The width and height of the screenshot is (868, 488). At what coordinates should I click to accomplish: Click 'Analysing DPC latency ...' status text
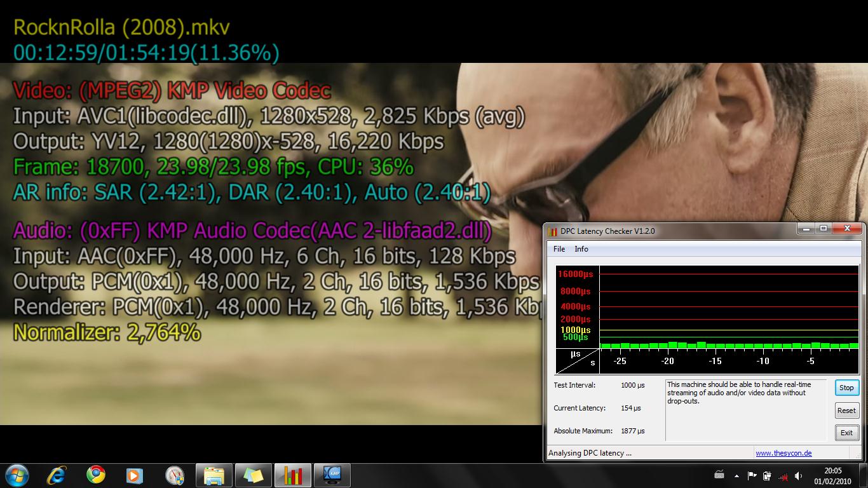[x=590, y=453]
